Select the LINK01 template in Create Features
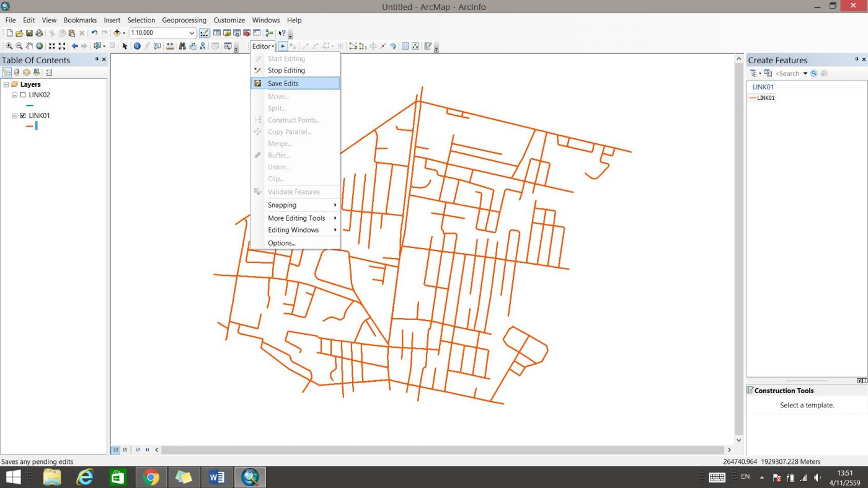Viewport: 868px width, 488px height. point(762,98)
